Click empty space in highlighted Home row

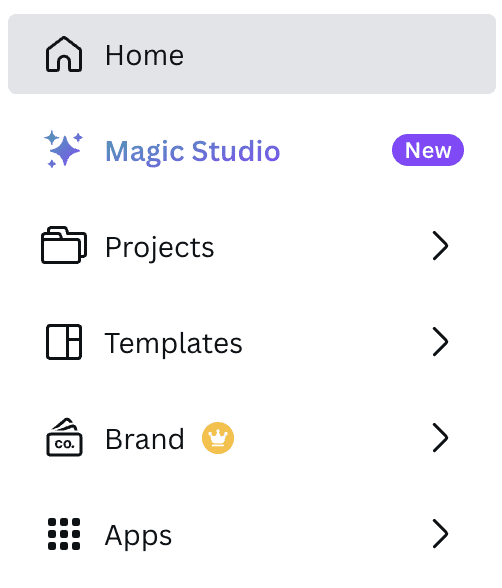337,54
